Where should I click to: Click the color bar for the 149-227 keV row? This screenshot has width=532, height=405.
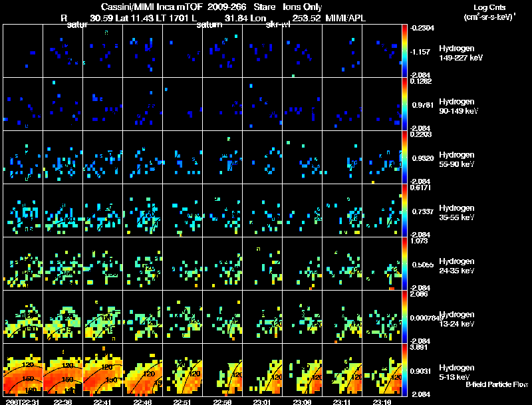click(404, 51)
